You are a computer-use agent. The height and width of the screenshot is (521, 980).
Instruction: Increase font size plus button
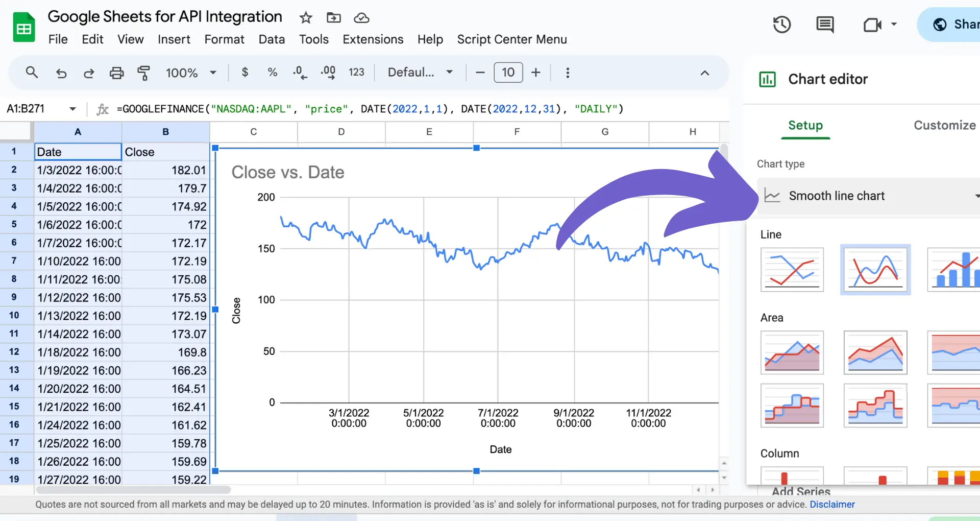[535, 73]
